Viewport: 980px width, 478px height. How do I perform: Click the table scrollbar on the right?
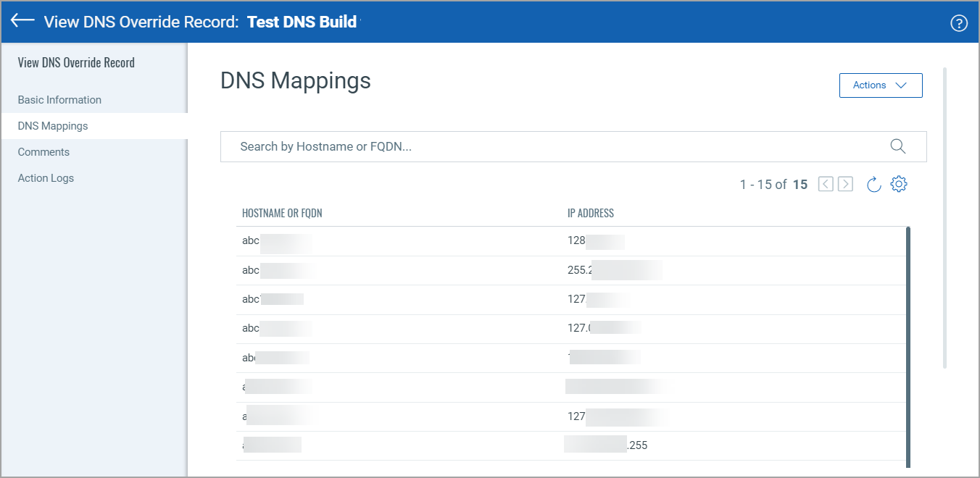point(907,340)
